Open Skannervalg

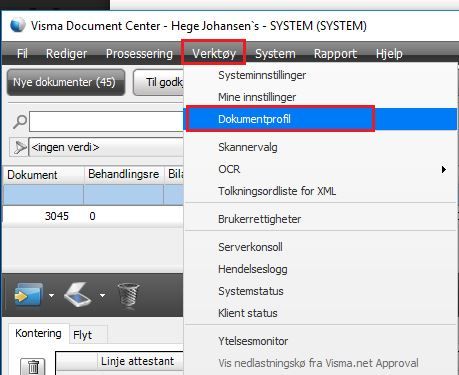pos(321,147)
